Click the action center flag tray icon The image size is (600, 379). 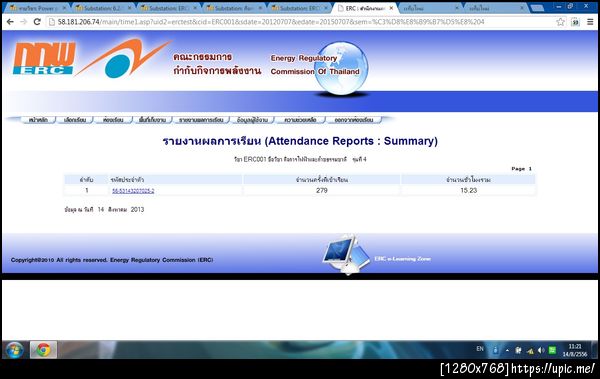click(x=518, y=350)
